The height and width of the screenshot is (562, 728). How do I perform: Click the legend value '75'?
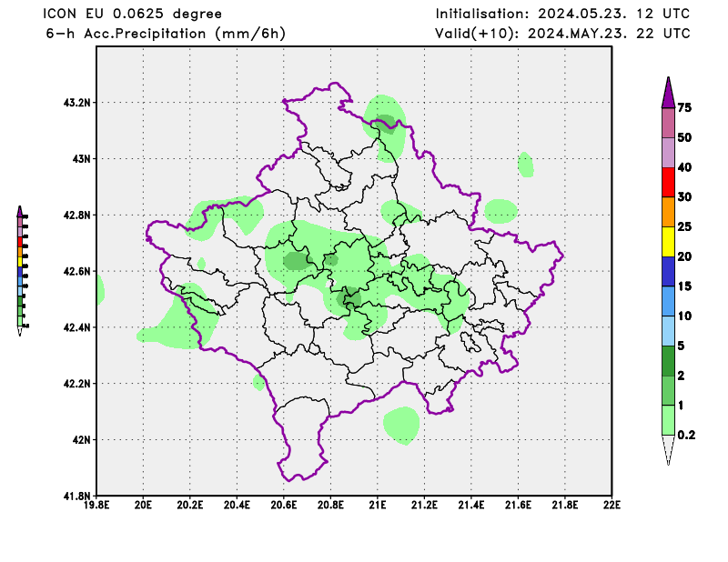tap(684, 108)
